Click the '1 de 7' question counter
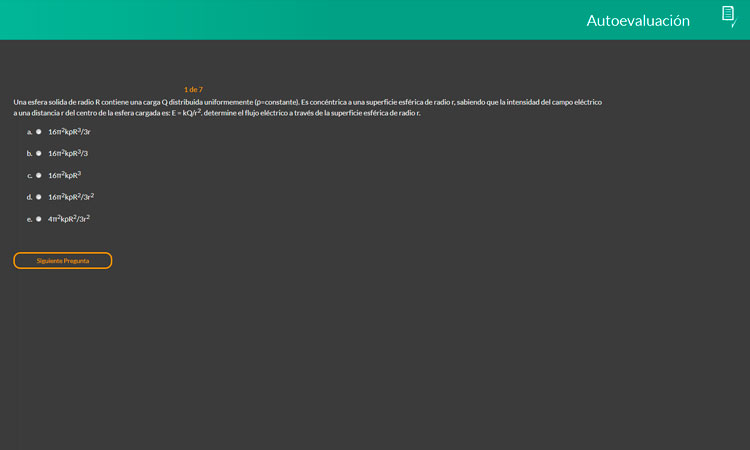 coord(193,90)
